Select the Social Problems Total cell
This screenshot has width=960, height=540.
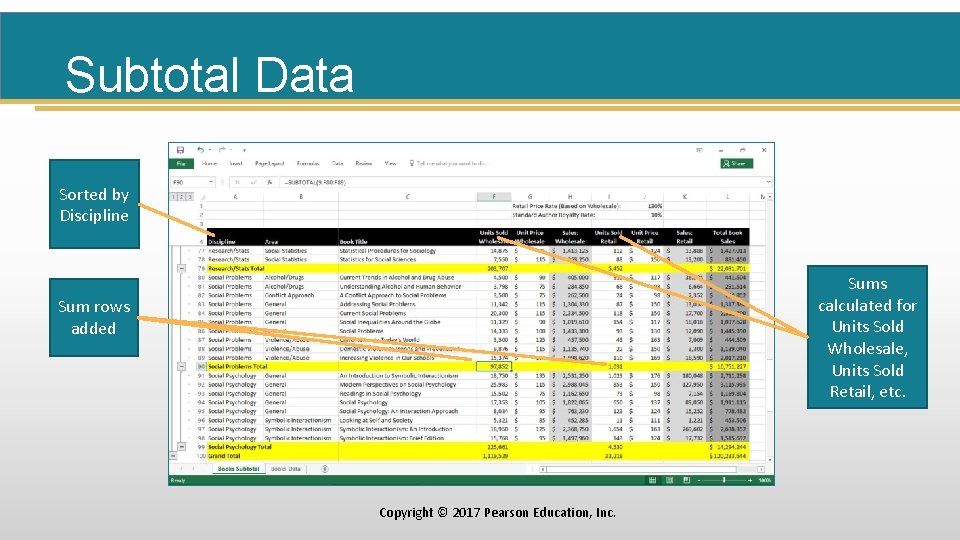tap(236, 366)
